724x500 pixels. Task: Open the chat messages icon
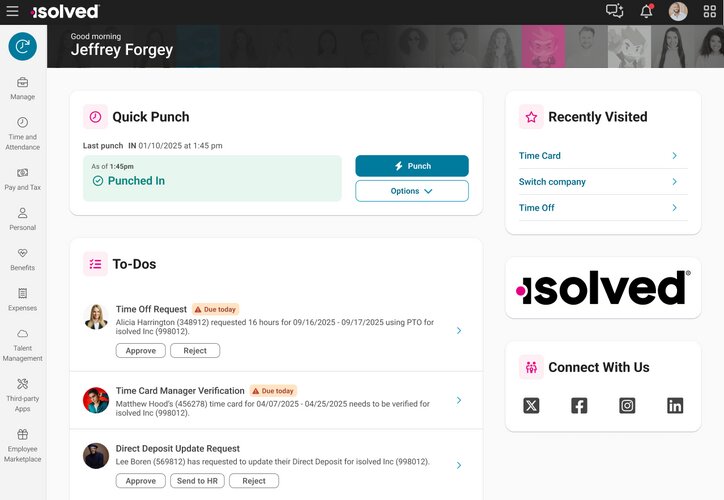coord(614,11)
